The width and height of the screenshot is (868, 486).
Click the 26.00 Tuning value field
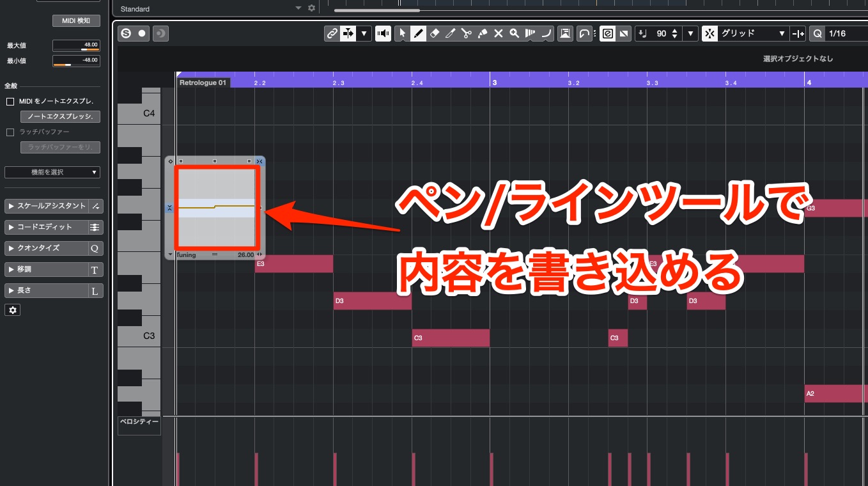coord(245,255)
